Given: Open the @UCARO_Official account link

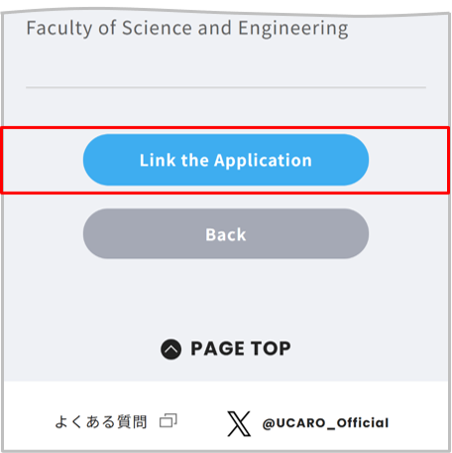Looking at the screenshot, I should coord(325,423).
